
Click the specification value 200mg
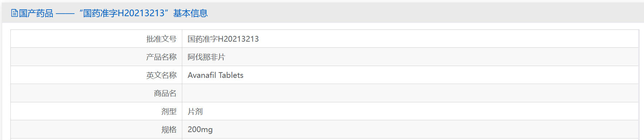[200, 129]
